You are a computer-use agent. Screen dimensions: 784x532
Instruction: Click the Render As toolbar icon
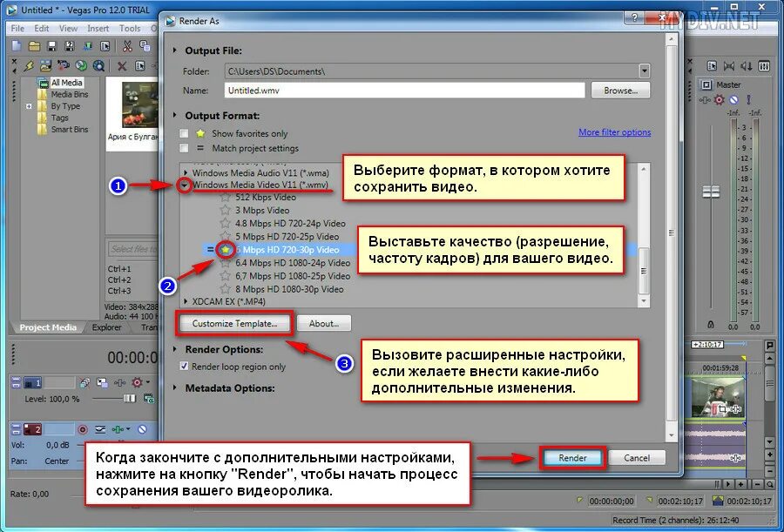(87, 46)
